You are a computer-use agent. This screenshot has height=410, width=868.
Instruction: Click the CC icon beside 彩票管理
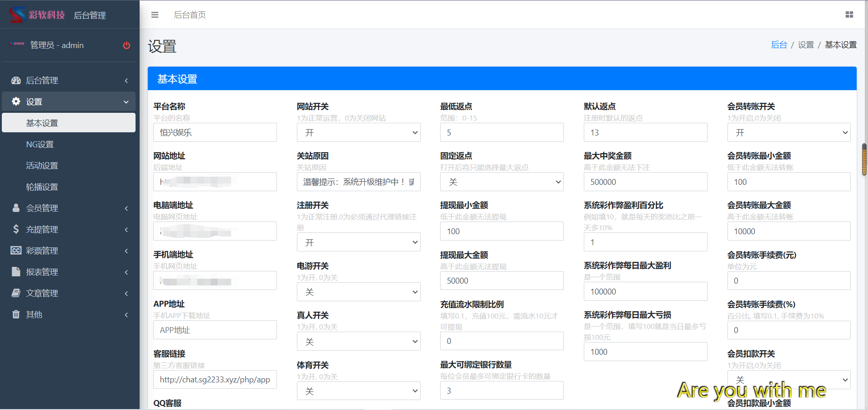tap(16, 251)
